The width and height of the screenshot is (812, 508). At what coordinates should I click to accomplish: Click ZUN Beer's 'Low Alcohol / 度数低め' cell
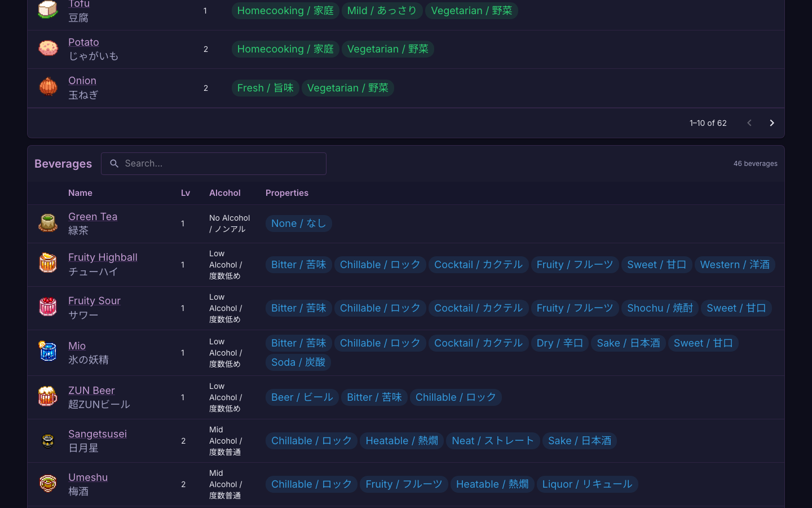click(x=226, y=397)
